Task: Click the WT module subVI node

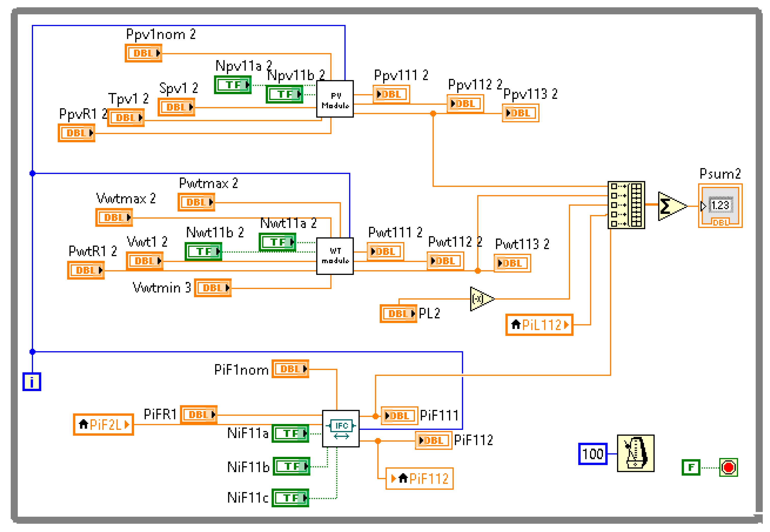Action: click(x=335, y=256)
